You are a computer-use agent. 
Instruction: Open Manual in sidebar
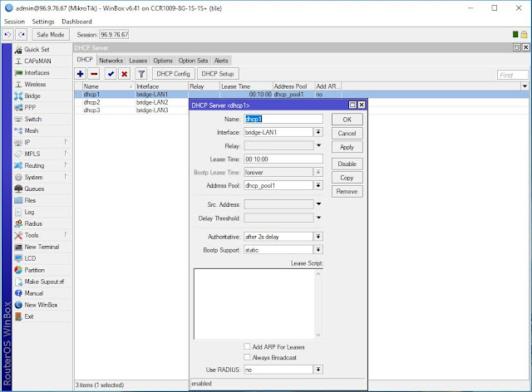point(42,293)
